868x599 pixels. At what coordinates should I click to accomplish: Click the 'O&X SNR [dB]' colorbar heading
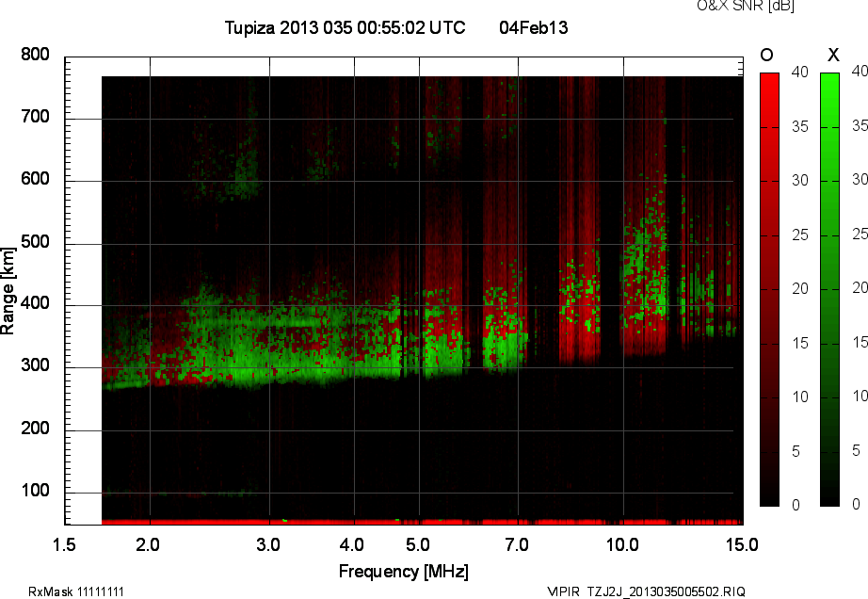pyautogui.click(x=745, y=6)
